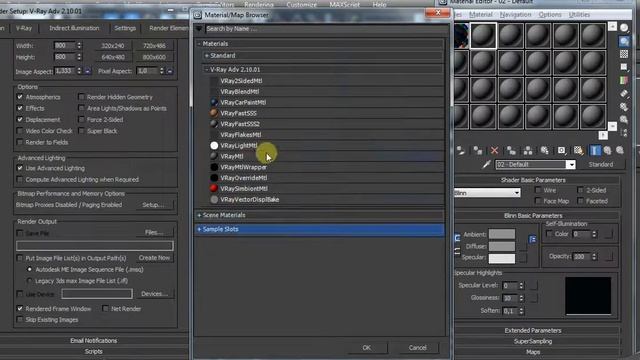This screenshot has width=640, height=360.
Task: Open the Material Editor Options menu
Action: 550,15
